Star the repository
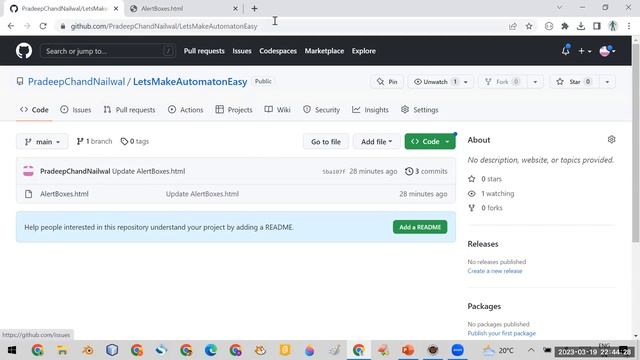The width and height of the screenshot is (640, 360). pos(574,82)
